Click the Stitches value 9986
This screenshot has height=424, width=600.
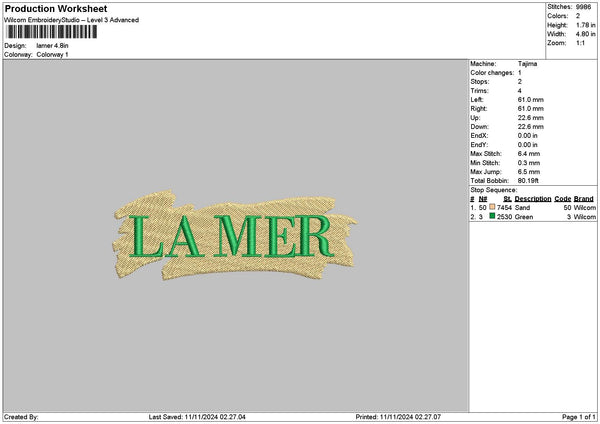click(x=584, y=7)
